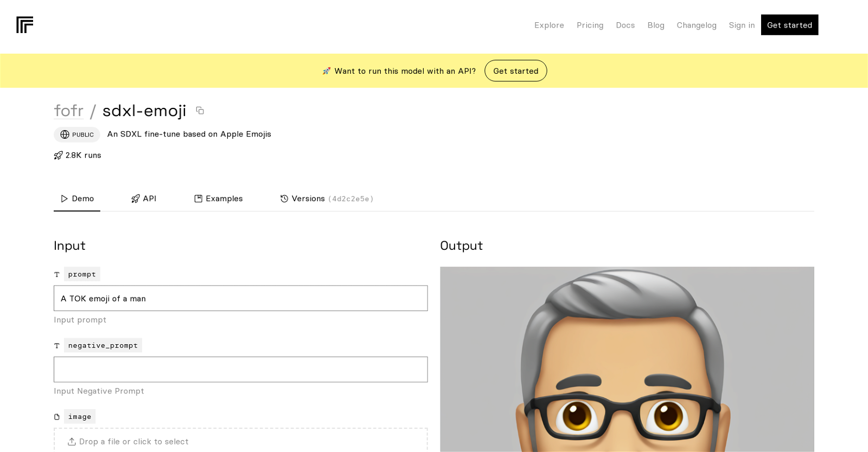Click the text icon beside negative_prompt label

pos(57,346)
